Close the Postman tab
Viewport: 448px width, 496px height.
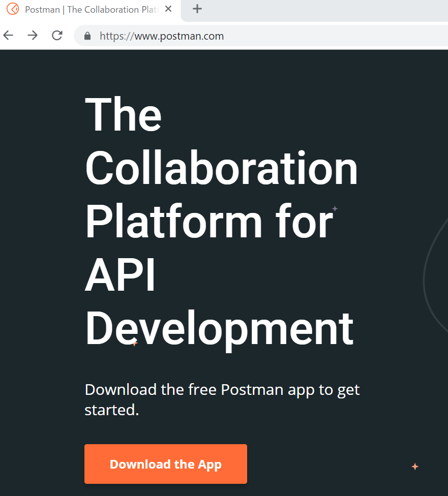(x=168, y=9)
